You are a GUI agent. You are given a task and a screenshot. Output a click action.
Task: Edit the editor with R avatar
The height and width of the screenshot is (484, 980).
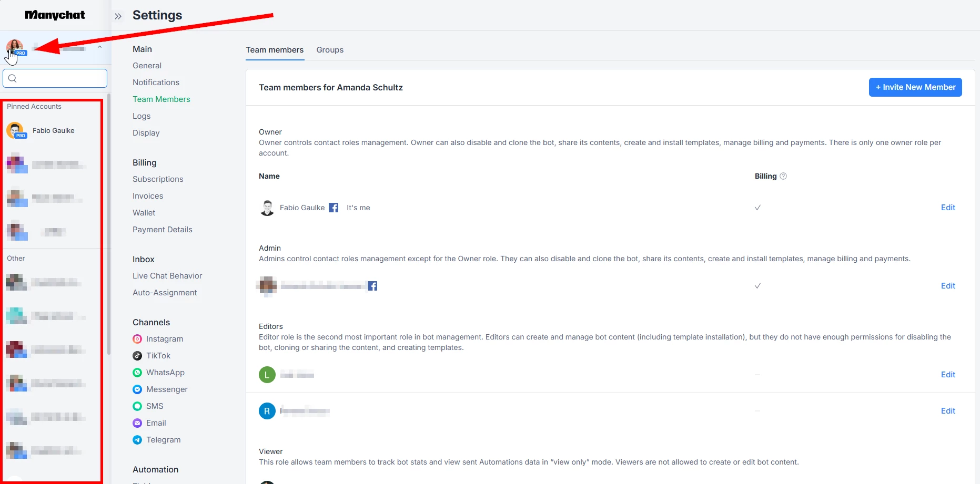point(948,411)
